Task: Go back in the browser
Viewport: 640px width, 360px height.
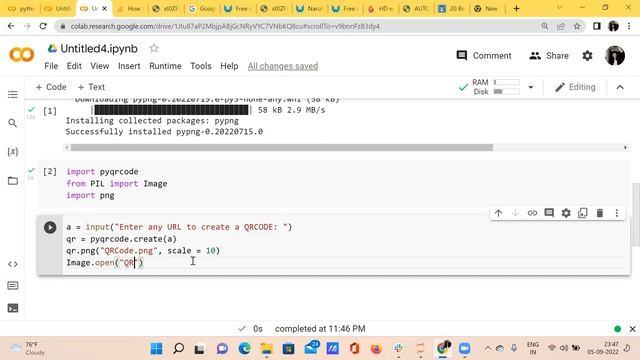Action: [x=11, y=26]
